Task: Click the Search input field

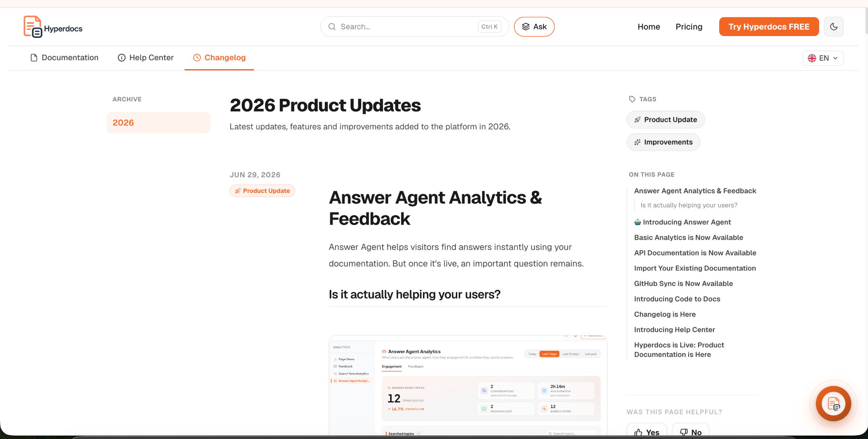Action: pyautogui.click(x=414, y=27)
